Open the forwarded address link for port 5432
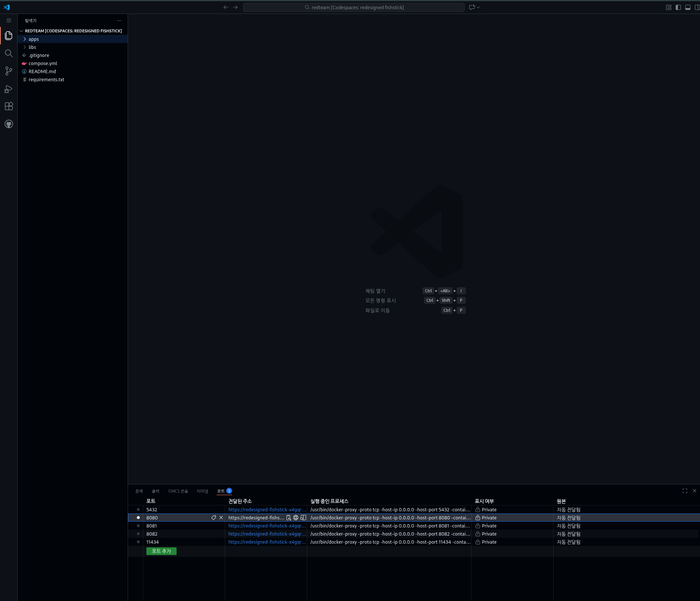 (x=267, y=509)
